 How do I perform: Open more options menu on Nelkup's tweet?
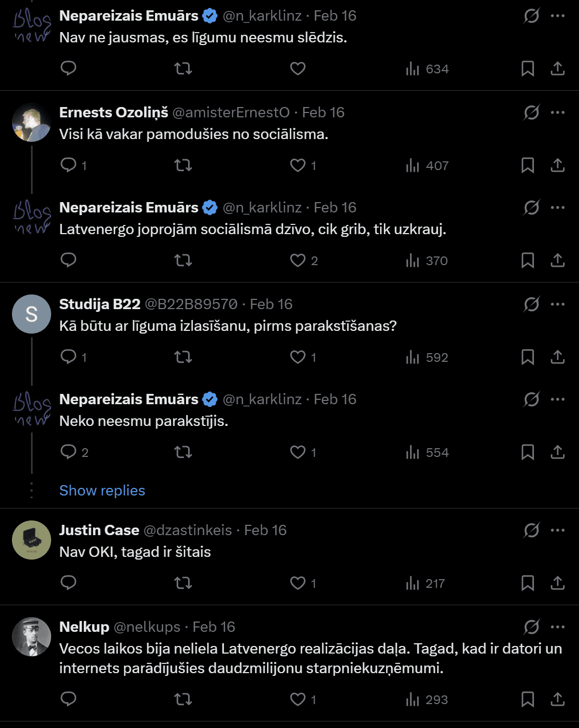click(557, 627)
